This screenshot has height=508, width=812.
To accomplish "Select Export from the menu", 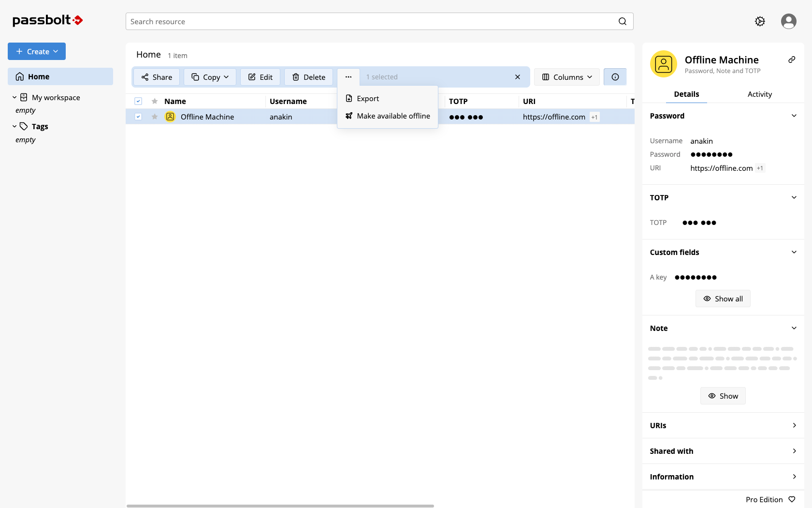I will pyautogui.click(x=388, y=98).
